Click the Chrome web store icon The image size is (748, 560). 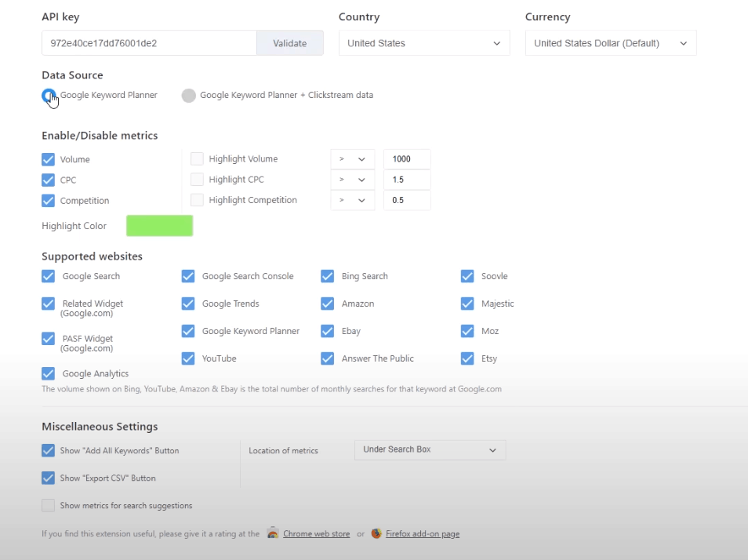[x=273, y=533]
